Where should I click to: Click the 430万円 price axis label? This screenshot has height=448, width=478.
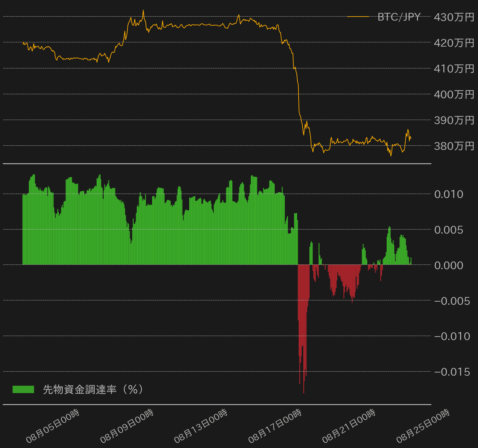pyautogui.click(x=454, y=17)
